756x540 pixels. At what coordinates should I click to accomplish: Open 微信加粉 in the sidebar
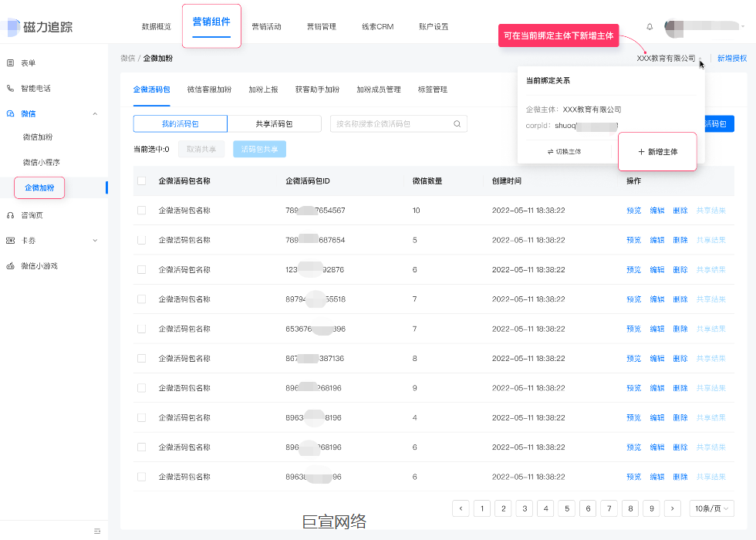pyautogui.click(x=38, y=137)
